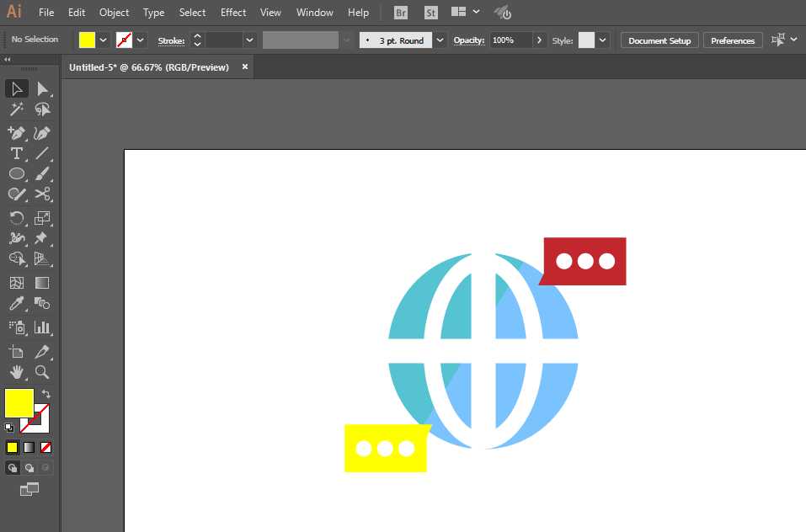
Task: Select the Magic Wand tool
Action: [x=17, y=109]
